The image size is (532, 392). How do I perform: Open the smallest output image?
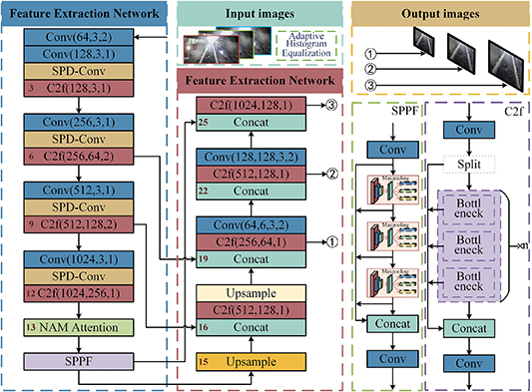tap(424, 42)
